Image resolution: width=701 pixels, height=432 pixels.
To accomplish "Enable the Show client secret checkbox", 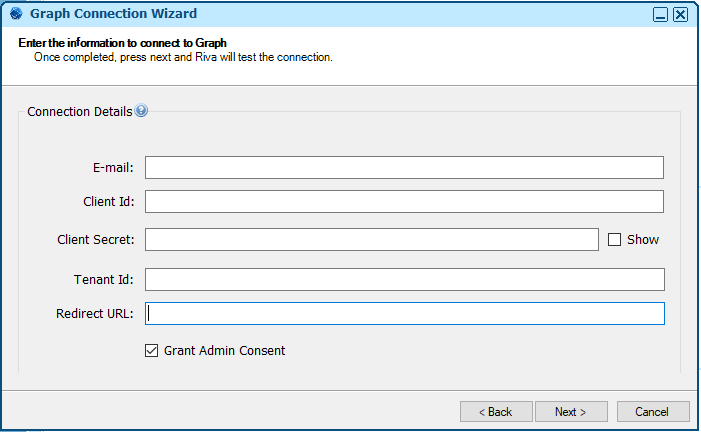I will click(615, 239).
